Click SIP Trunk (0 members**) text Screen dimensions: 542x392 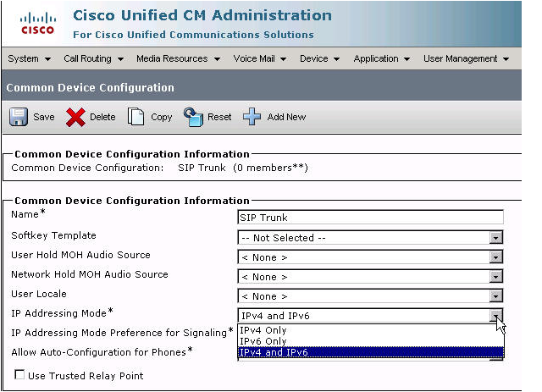click(243, 168)
